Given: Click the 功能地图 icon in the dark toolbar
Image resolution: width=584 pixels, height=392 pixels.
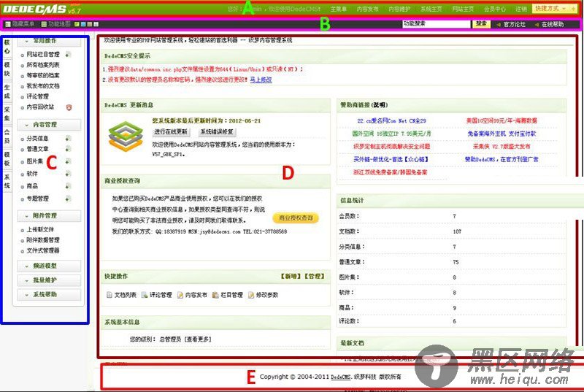Looking at the screenshot, I should (44, 24).
